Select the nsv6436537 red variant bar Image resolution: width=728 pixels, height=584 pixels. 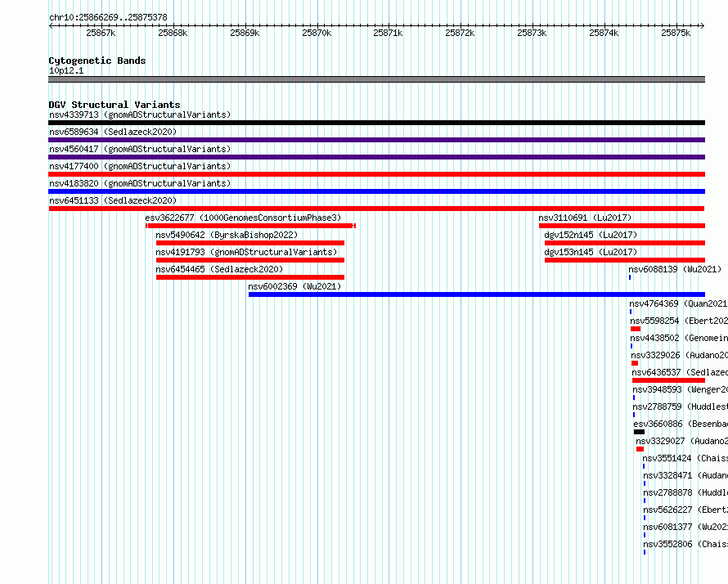[668, 380]
